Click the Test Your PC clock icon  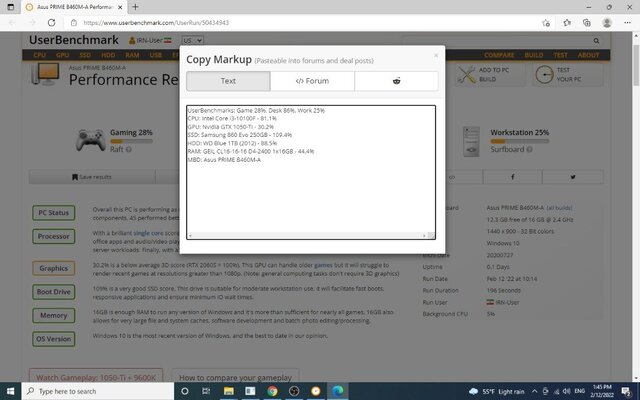544,75
